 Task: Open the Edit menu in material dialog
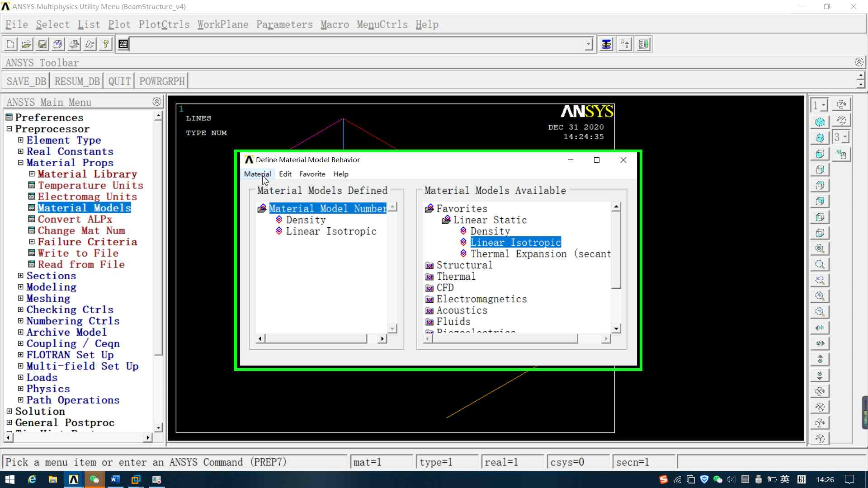[x=285, y=174]
